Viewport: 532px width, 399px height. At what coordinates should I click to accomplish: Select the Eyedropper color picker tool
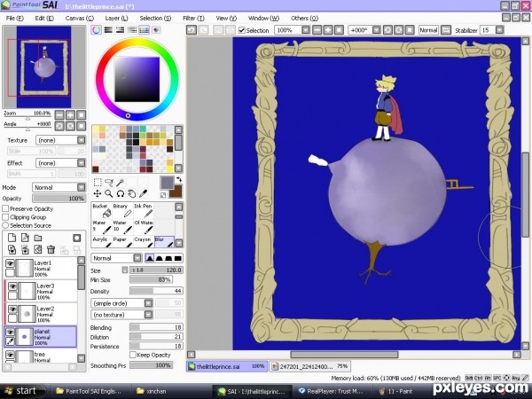point(143,193)
